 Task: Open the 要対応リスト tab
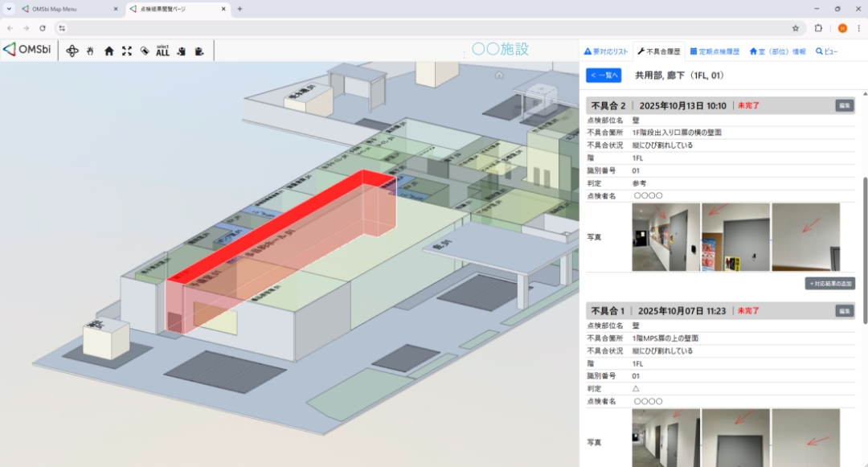coord(606,51)
